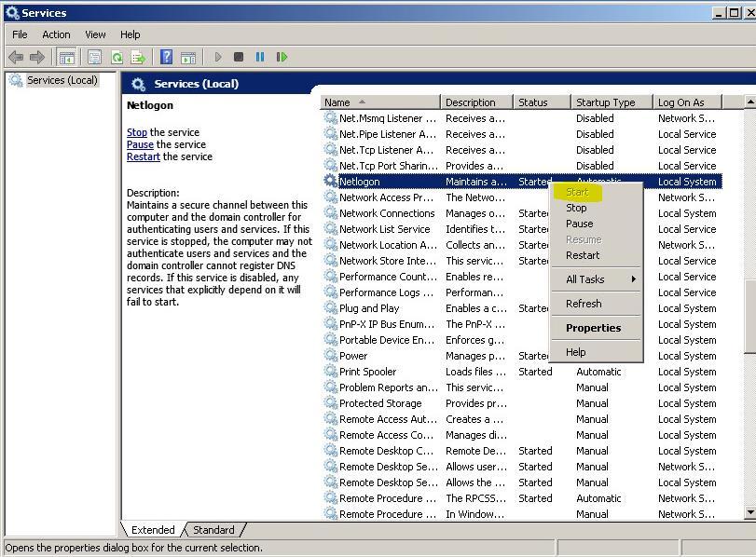The height and width of the screenshot is (557, 756).
Task: Open the Help menu in menu bar
Action: pyautogui.click(x=130, y=34)
